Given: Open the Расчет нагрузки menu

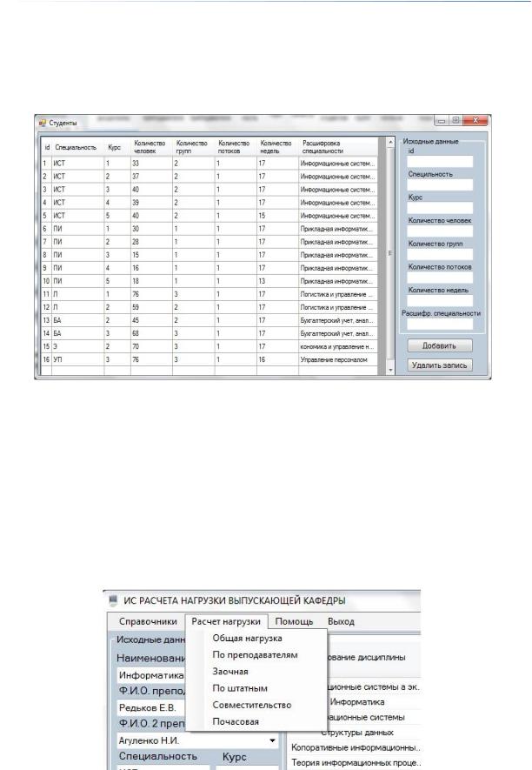Looking at the screenshot, I should coord(226,621).
